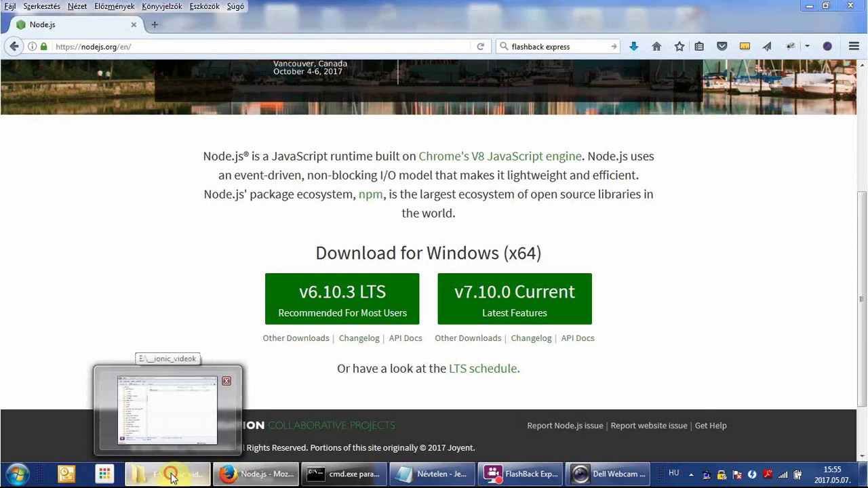Open the Windows Start menu
868x488 pixels.
18,474
